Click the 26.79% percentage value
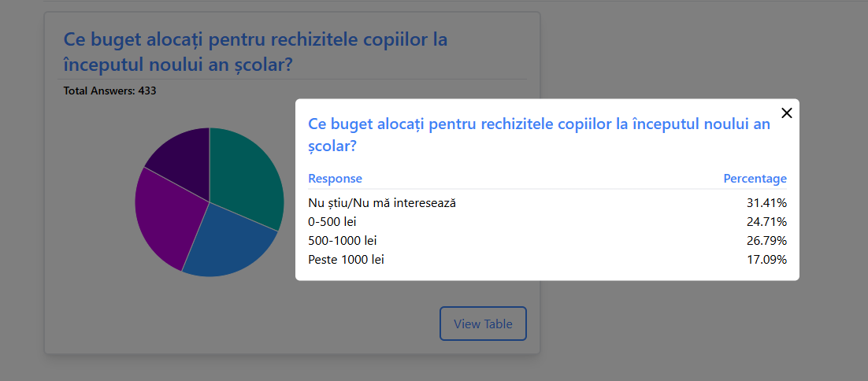The height and width of the screenshot is (381, 868). (x=766, y=241)
